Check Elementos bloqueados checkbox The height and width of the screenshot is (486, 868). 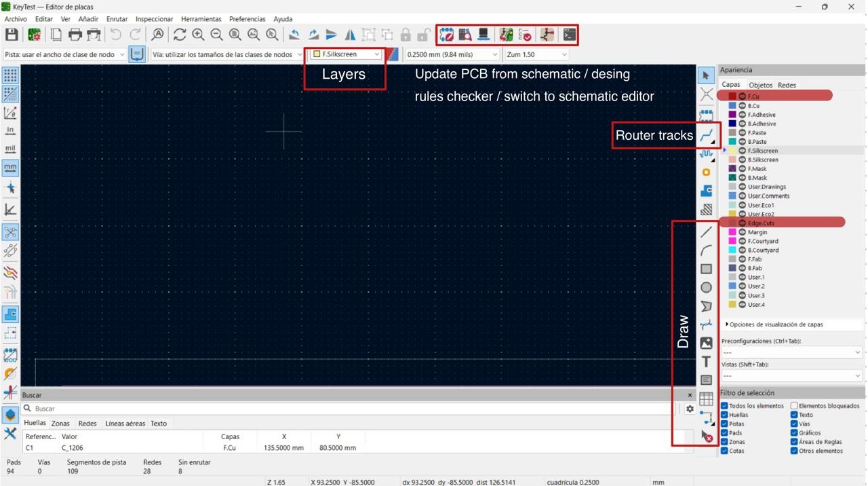(794, 406)
